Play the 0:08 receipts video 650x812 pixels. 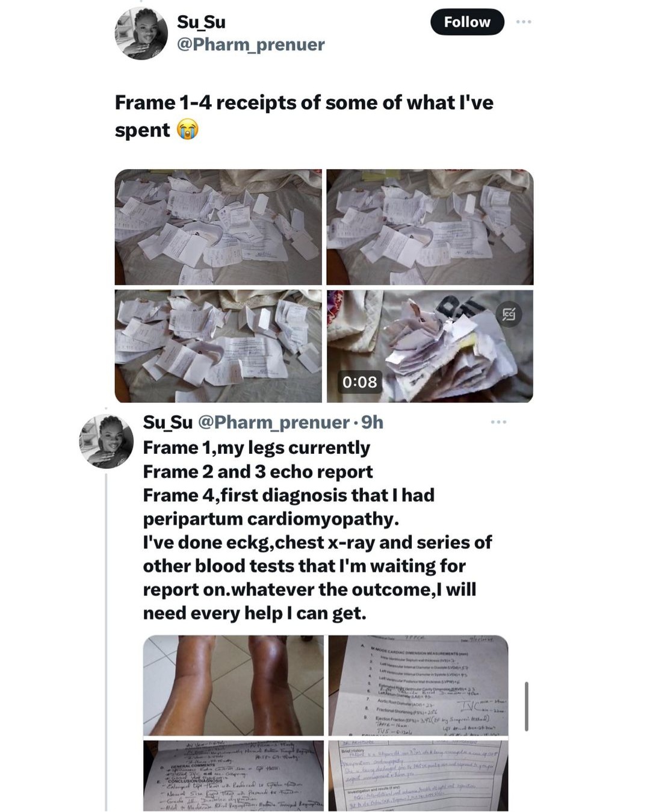pyautogui.click(x=430, y=346)
